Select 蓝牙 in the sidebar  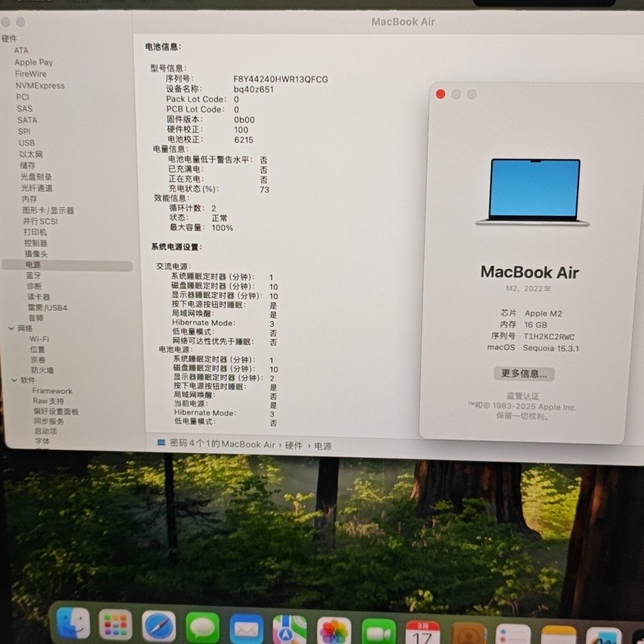[34, 275]
